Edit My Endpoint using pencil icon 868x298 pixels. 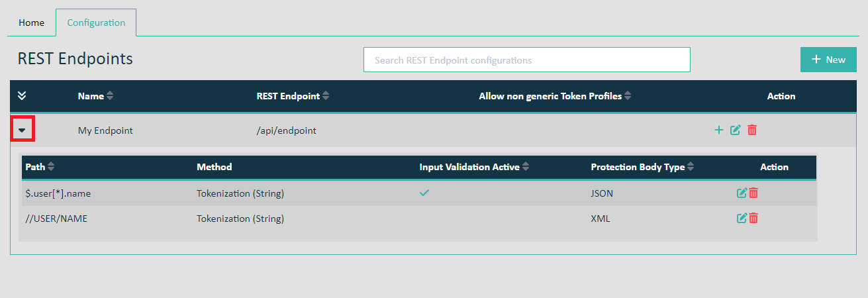pyautogui.click(x=735, y=130)
